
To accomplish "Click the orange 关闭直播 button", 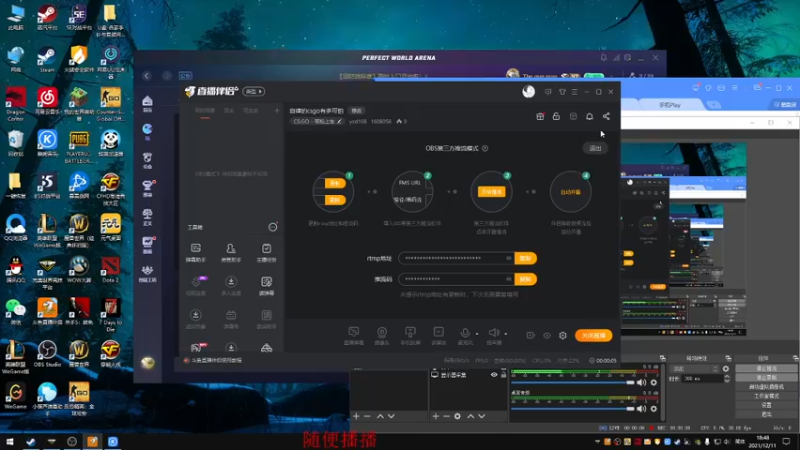I will pos(593,335).
